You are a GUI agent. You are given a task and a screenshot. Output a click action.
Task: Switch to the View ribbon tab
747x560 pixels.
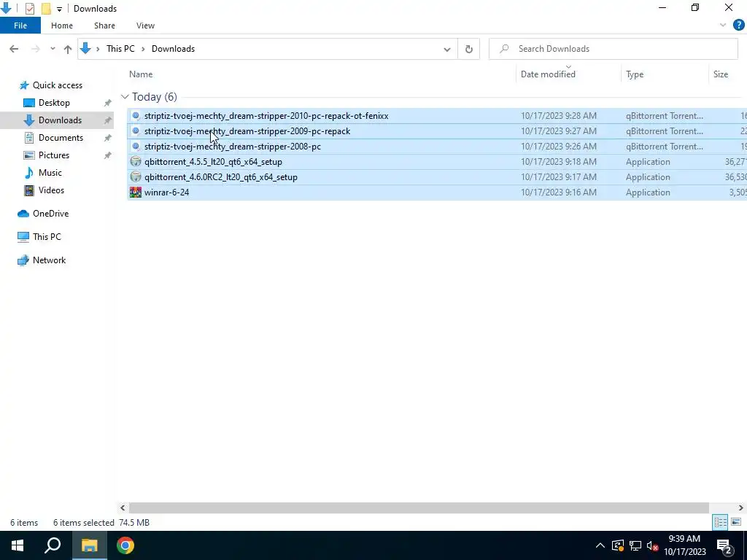pyautogui.click(x=145, y=26)
